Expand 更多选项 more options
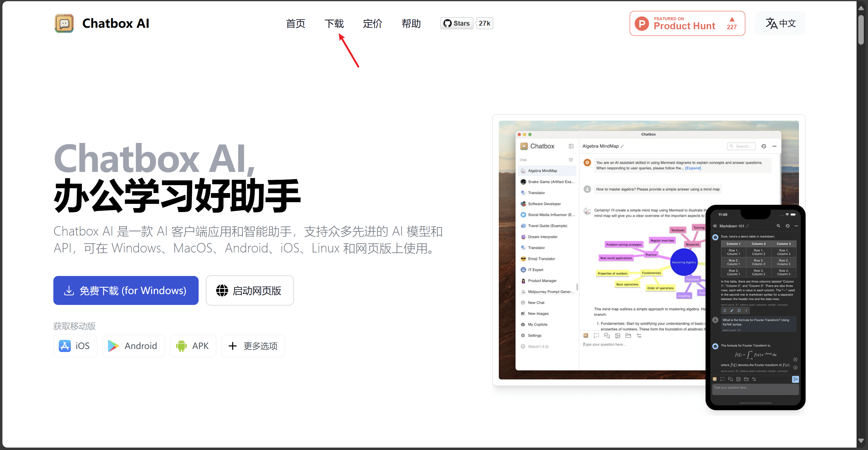 point(253,346)
